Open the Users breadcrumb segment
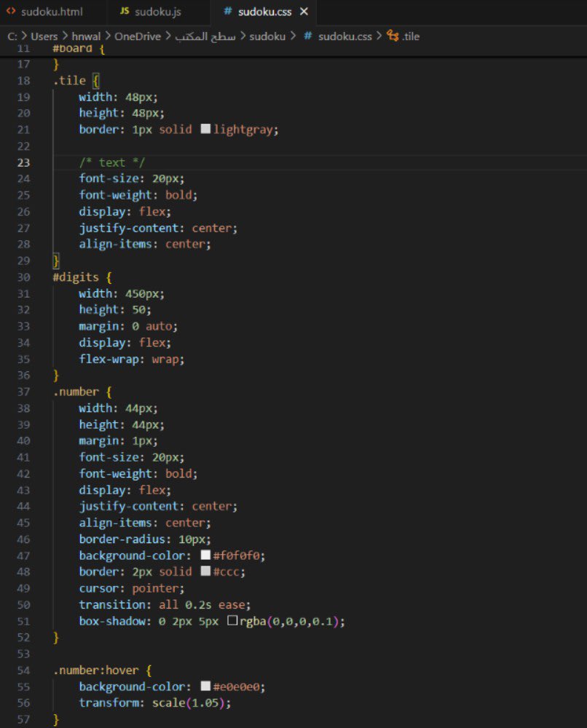This screenshot has height=728, width=587. (x=44, y=36)
